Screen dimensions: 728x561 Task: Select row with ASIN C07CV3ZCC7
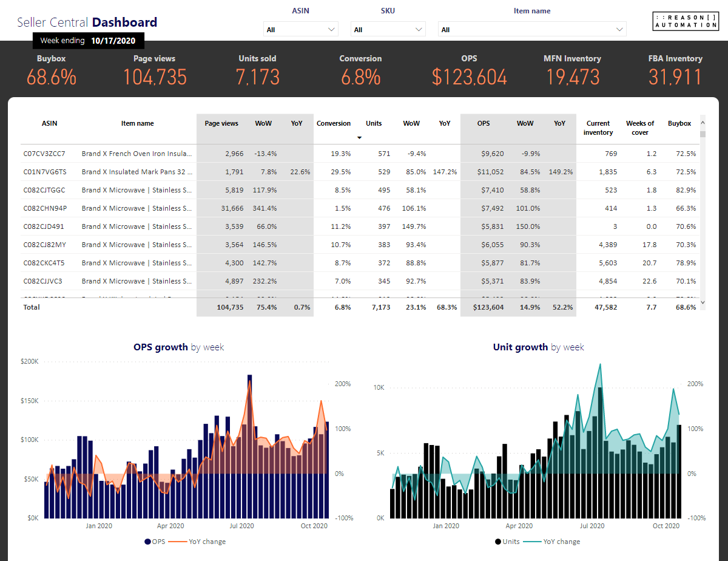tap(360, 154)
